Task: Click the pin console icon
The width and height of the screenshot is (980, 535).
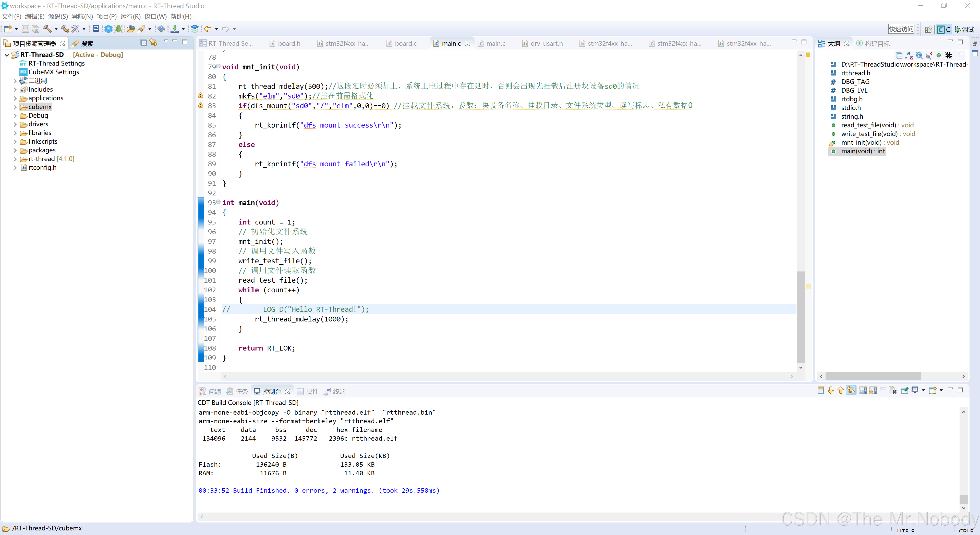Action: click(x=905, y=390)
